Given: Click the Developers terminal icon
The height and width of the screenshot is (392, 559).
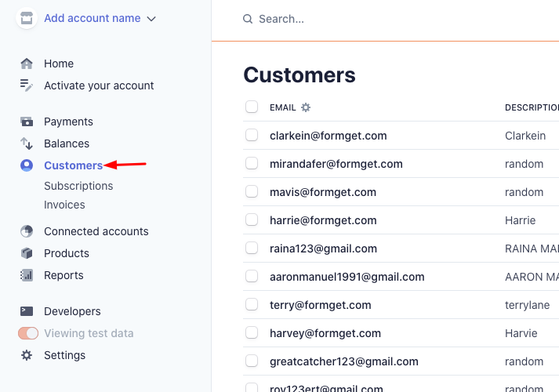Looking at the screenshot, I should (27, 311).
